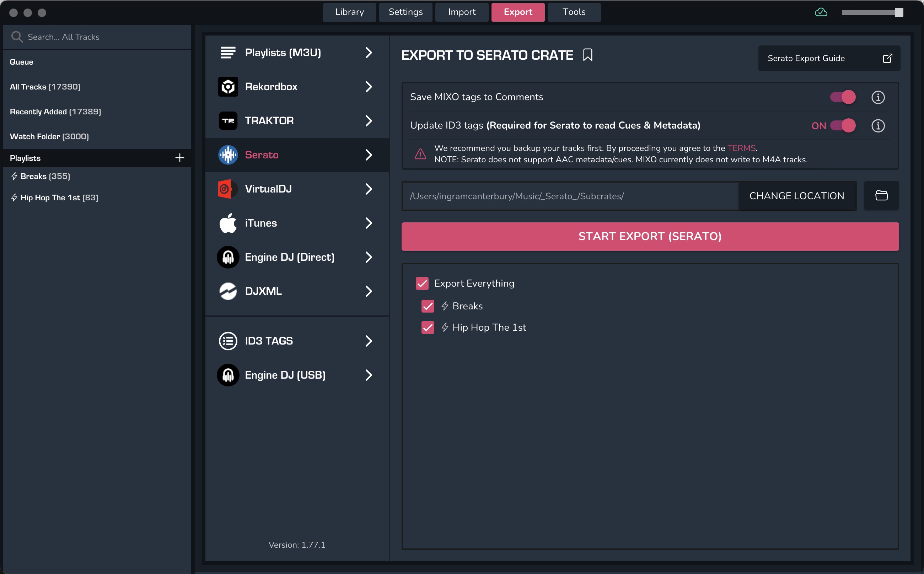The image size is (924, 574).
Task: Expand the Engine DJ (USB) chevron
Action: coord(369,375)
